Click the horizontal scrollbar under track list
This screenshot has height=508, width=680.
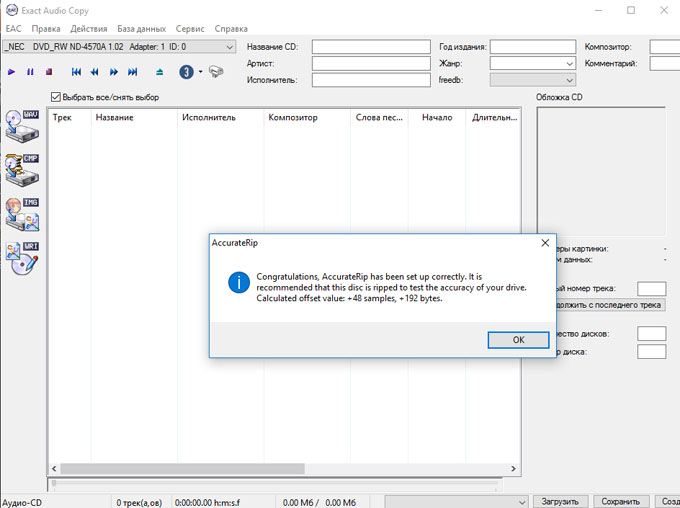pos(285,468)
